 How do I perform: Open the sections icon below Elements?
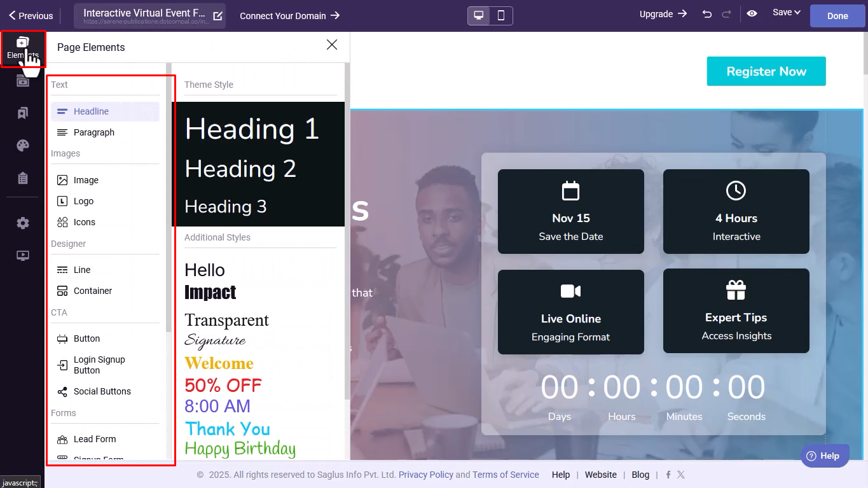click(x=23, y=81)
